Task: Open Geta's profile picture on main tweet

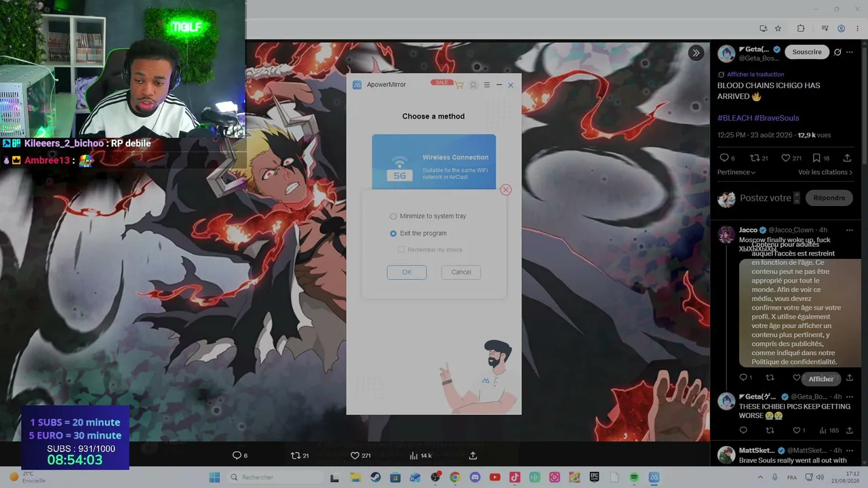Action: tap(726, 54)
